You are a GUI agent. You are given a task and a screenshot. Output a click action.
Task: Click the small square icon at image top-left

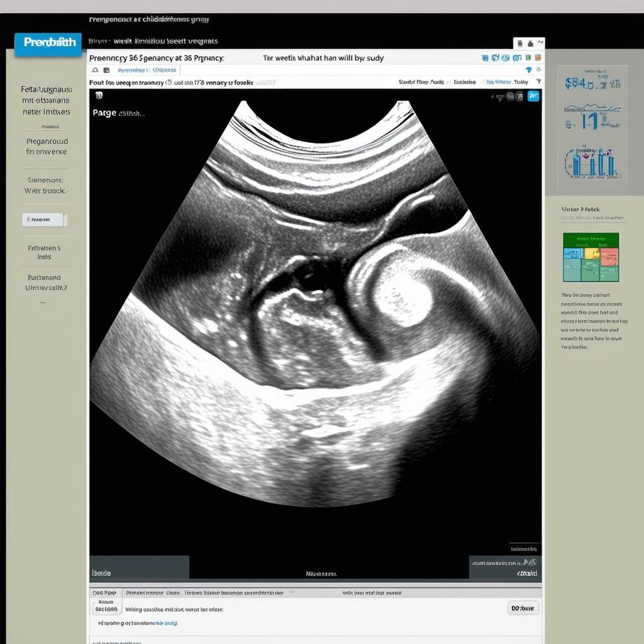(x=99, y=96)
